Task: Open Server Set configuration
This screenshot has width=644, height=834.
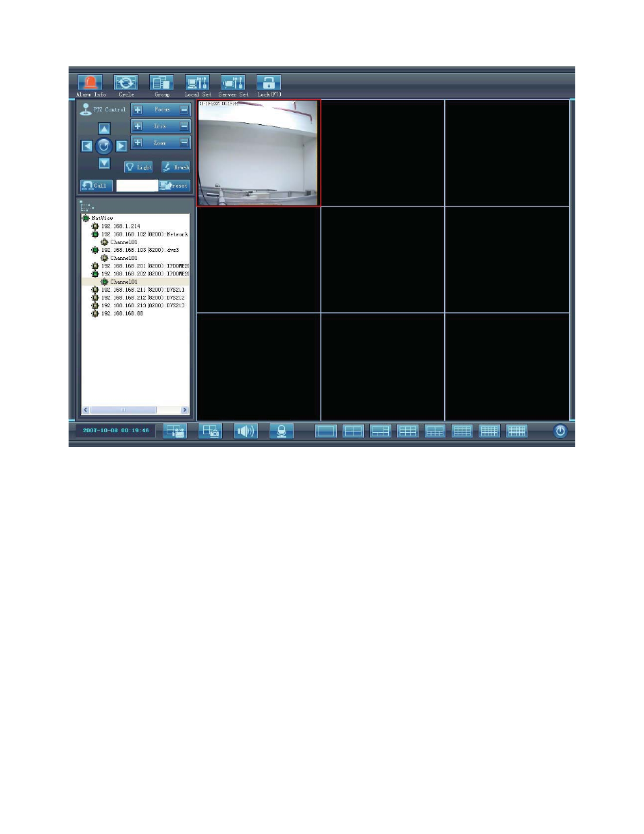Action: click(233, 82)
